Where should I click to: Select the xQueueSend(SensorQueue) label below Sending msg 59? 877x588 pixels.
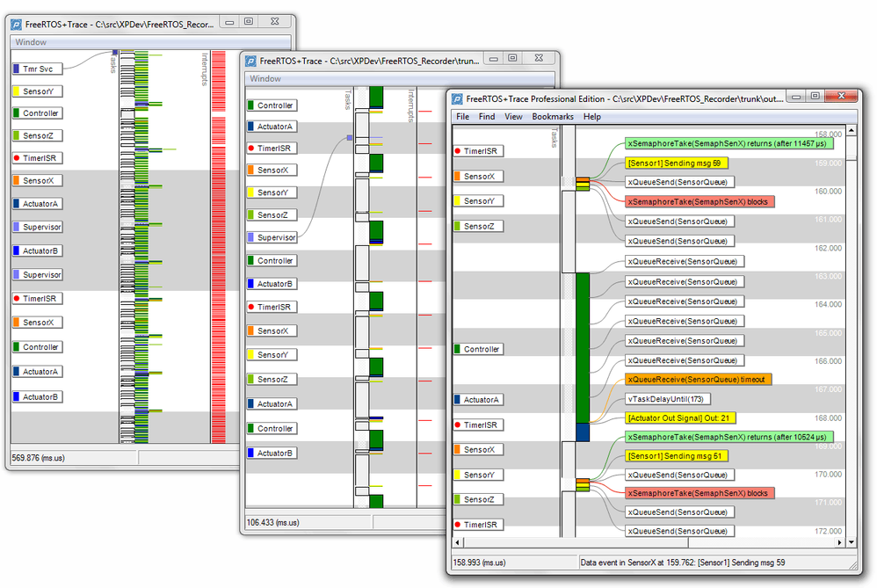679,182
